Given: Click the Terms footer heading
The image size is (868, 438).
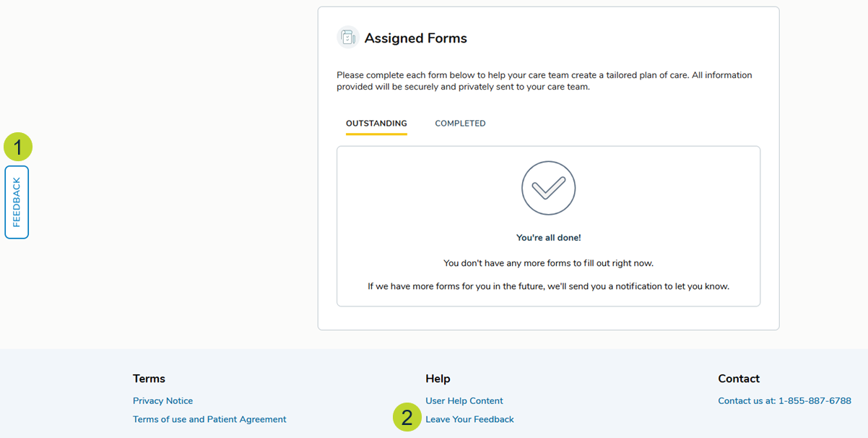Looking at the screenshot, I should click(x=149, y=379).
